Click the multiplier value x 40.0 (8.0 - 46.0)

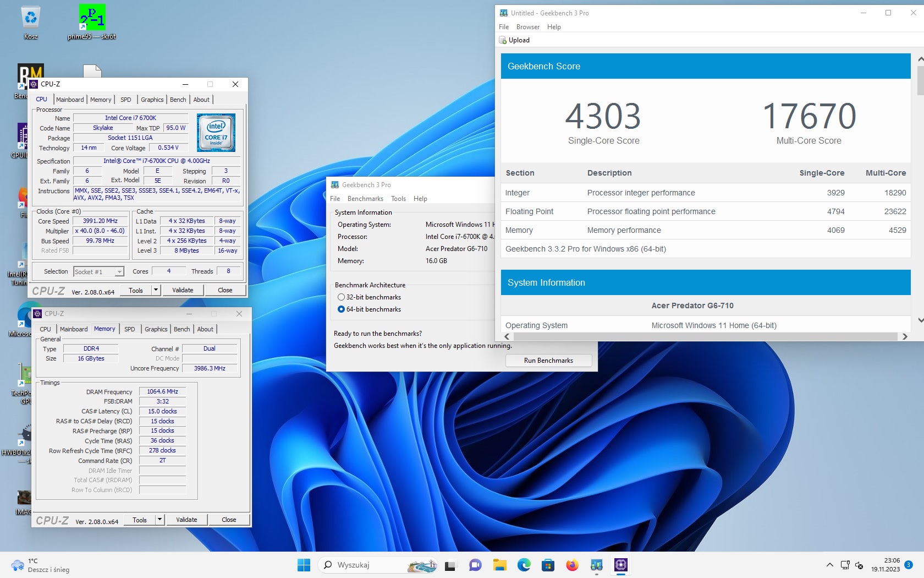click(100, 231)
